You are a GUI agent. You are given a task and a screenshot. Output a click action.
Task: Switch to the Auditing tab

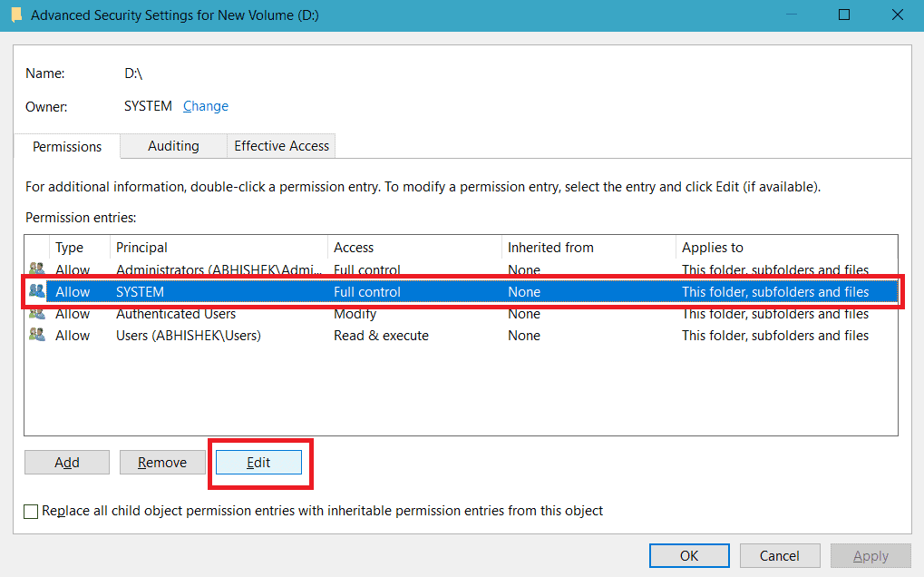click(173, 145)
